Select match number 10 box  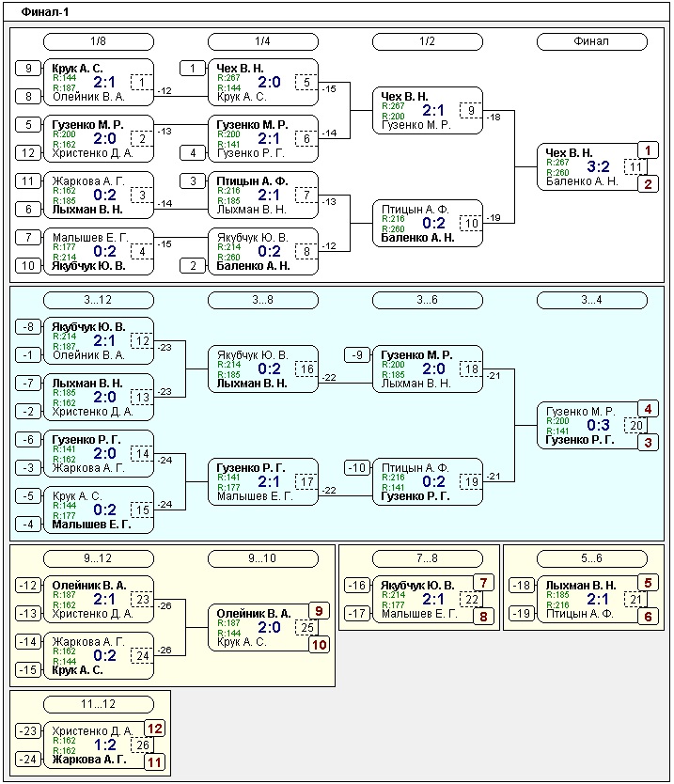pyautogui.click(x=471, y=224)
